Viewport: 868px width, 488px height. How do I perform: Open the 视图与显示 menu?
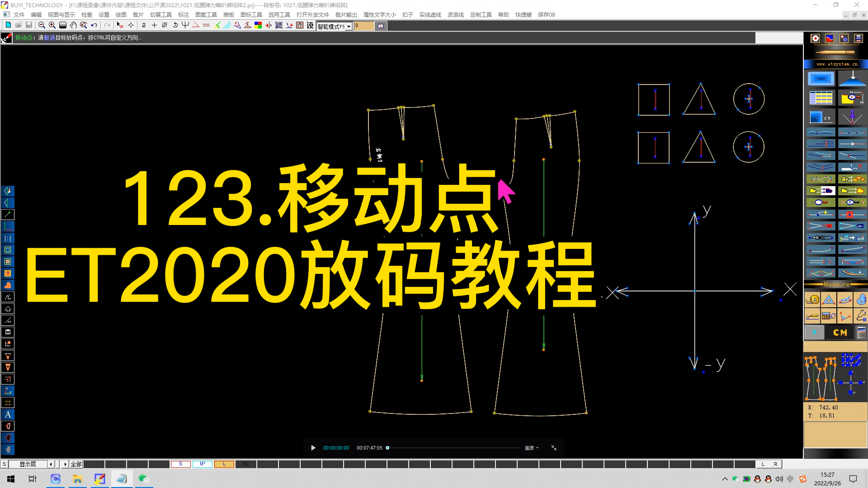pos(61,14)
